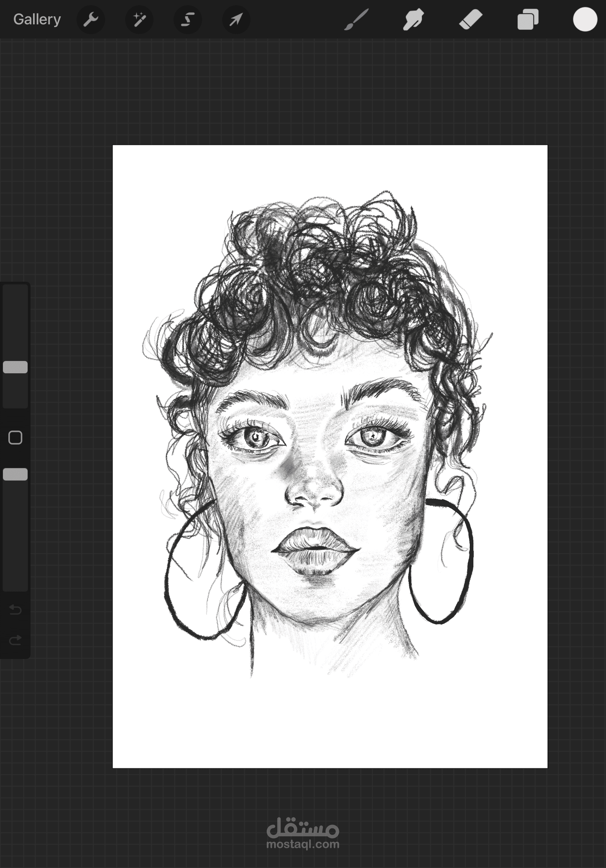Select the Smudge finger tool
Screen dimensions: 606x868
413,19
